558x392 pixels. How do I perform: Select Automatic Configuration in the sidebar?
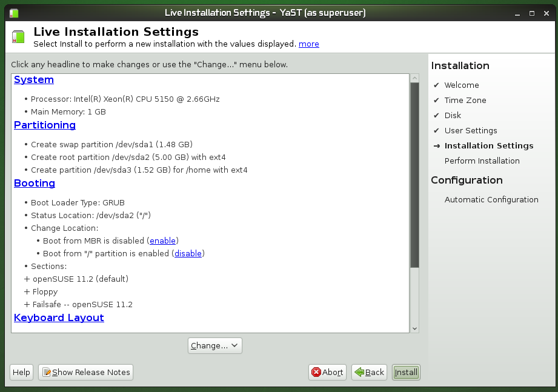coord(491,200)
